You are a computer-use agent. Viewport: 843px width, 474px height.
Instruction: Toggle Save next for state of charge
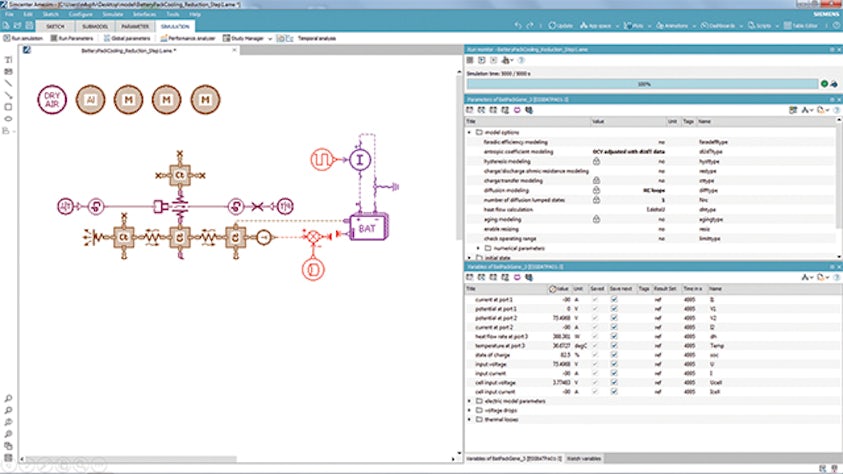[x=614, y=355]
